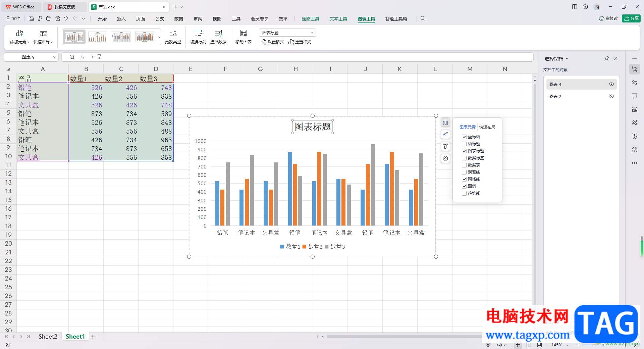Screen dimensions: 644x349
Task: Select the first chart style thumbnail
Action: click(74, 37)
